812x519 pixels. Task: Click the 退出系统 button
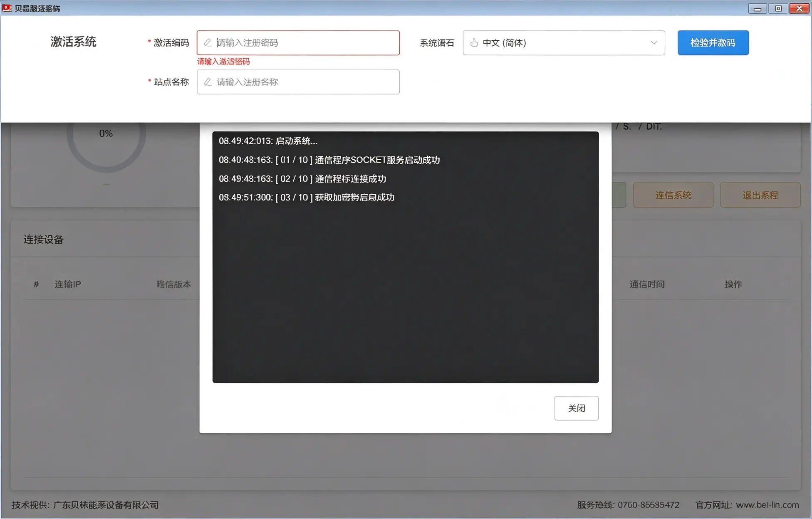[760, 195]
